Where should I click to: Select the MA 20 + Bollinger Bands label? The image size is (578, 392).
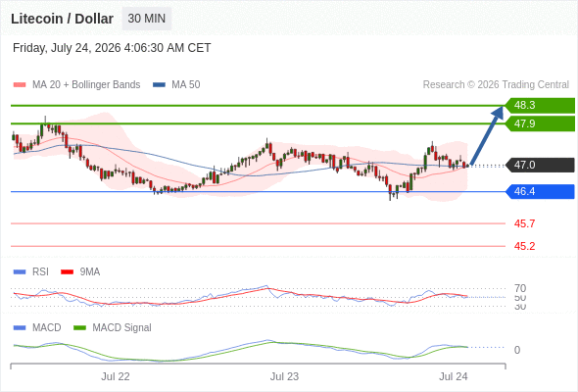point(86,85)
